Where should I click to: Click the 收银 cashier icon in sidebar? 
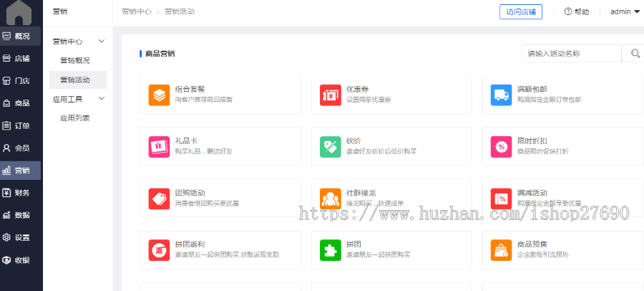coord(6,260)
